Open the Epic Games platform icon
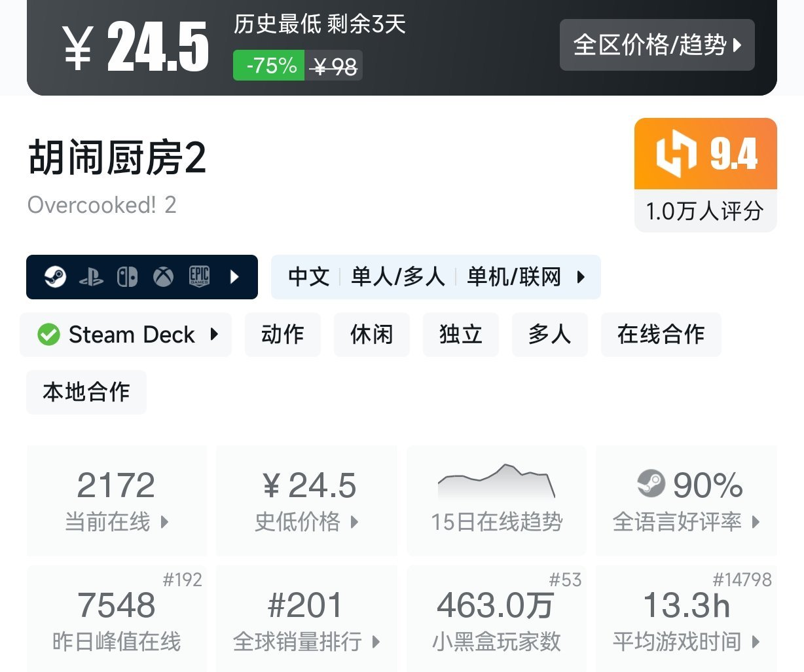Image resolution: width=804 pixels, height=672 pixels. [x=198, y=277]
